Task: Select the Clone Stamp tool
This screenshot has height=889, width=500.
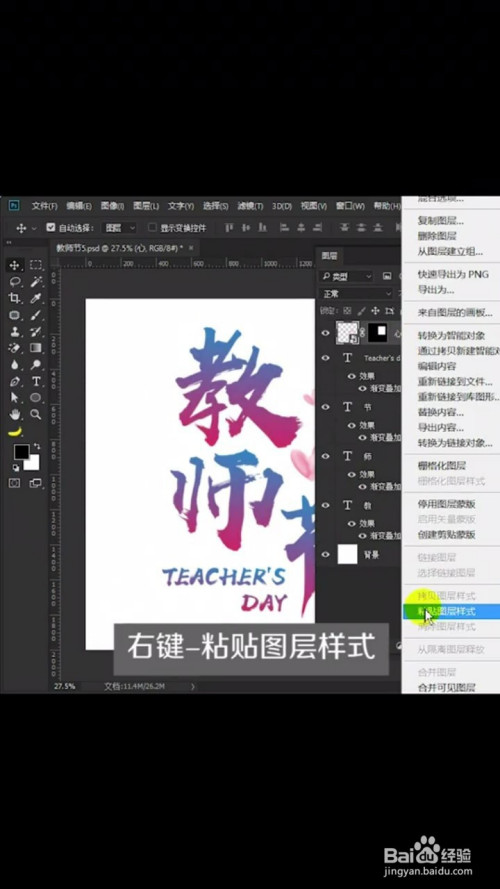Action: (15, 331)
